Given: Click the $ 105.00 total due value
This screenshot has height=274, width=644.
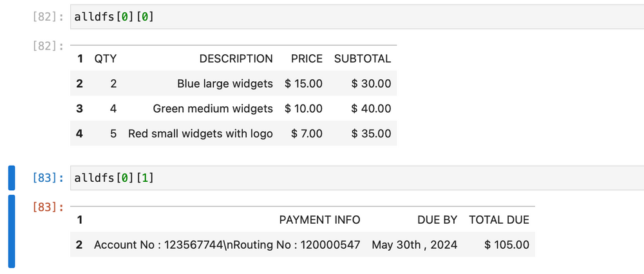Looking at the screenshot, I should pyautogui.click(x=507, y=245).
